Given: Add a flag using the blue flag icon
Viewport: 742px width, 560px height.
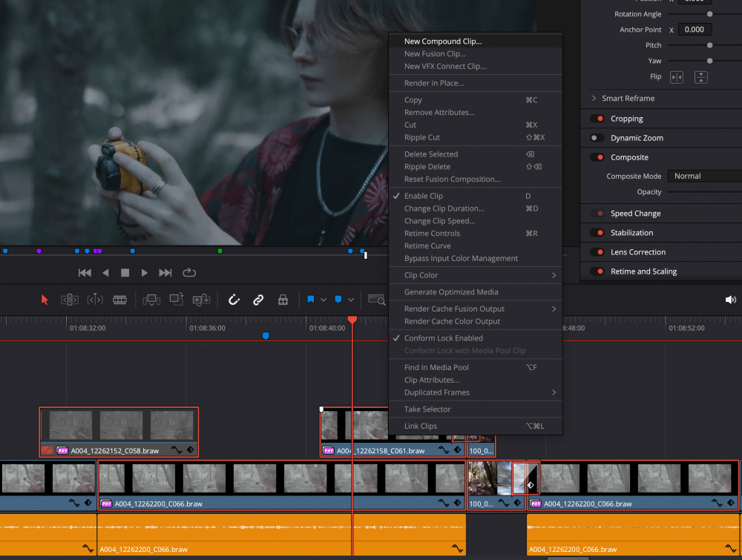Looking at the screenshot, I should [313, 300].
